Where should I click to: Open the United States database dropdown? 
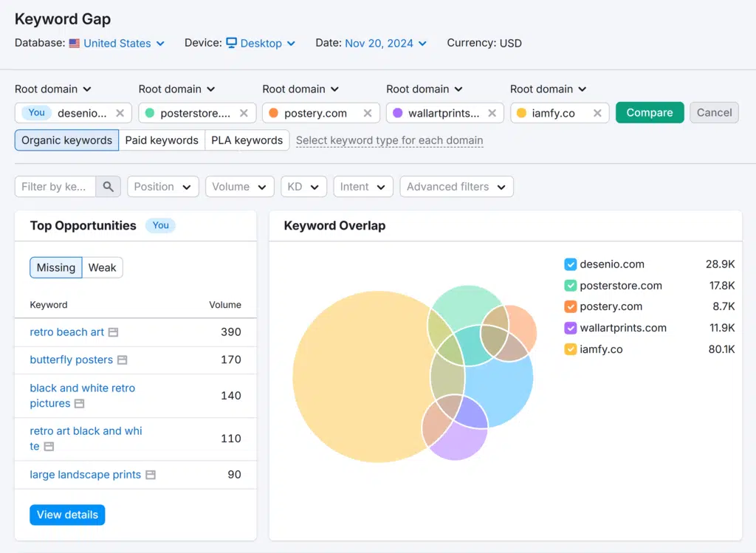pyautogui.click(x=117, y=43)
